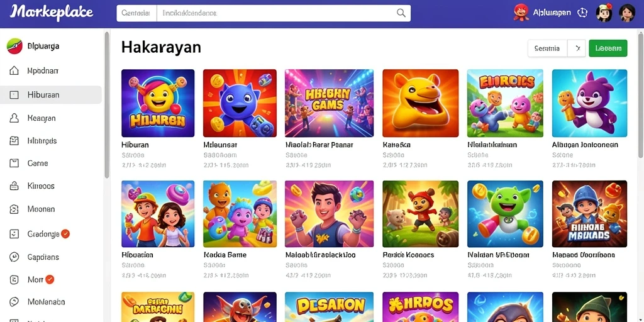Click the X button beside Seamia
This screenshot has width=644, height=322.
[x=577, y=48]
